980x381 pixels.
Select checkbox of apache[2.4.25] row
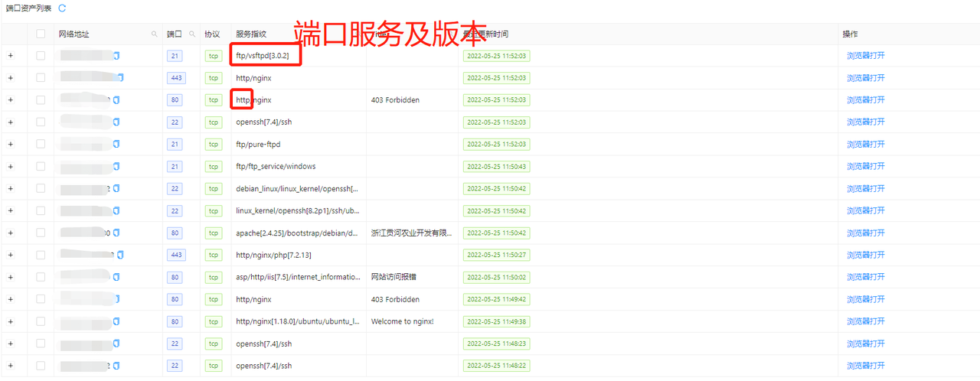click(41, 233)
